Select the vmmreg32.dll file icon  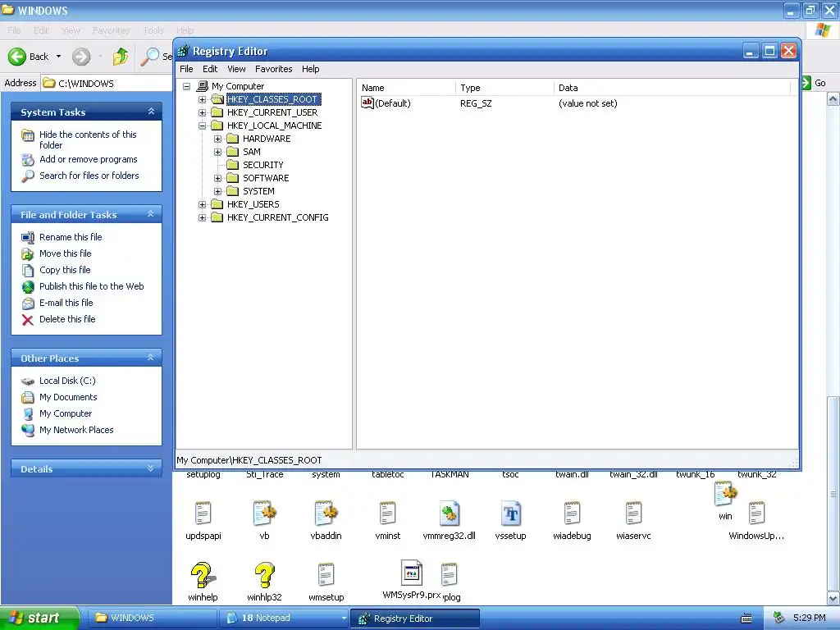tap(449, 514)
